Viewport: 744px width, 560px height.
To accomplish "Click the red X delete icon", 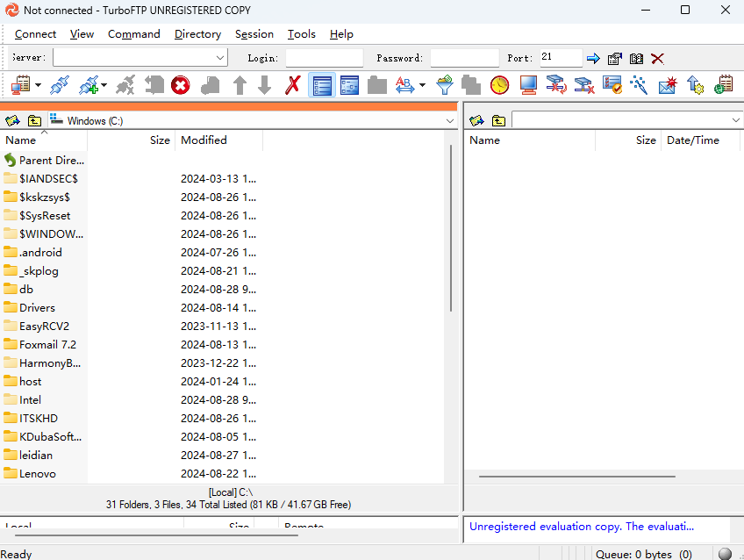I will (293, 85).
